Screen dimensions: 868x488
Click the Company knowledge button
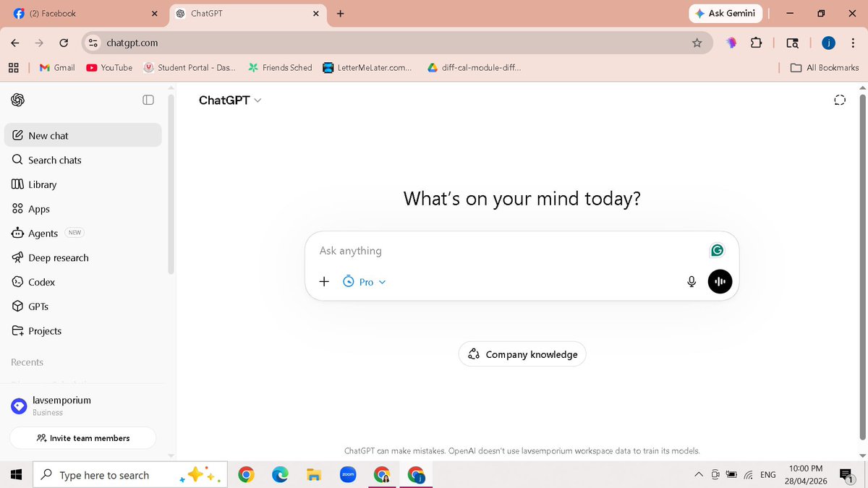522,354
